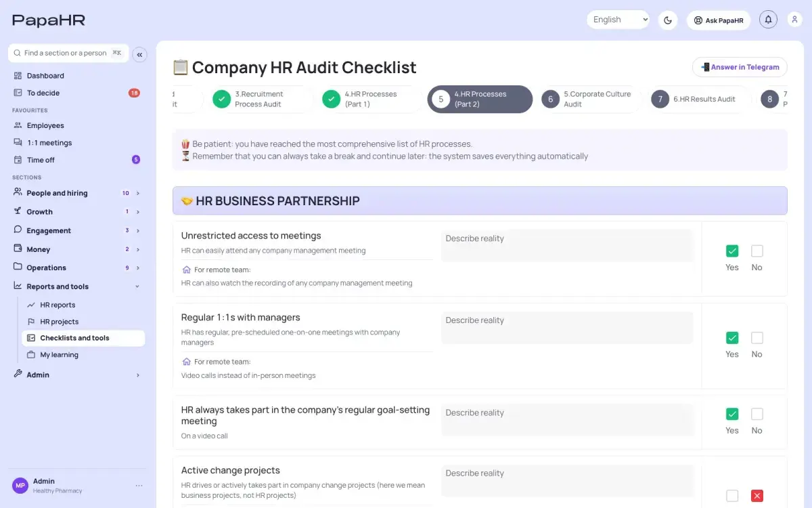Click 1:1 meetings icon in sidebar

tap(18, 143)
